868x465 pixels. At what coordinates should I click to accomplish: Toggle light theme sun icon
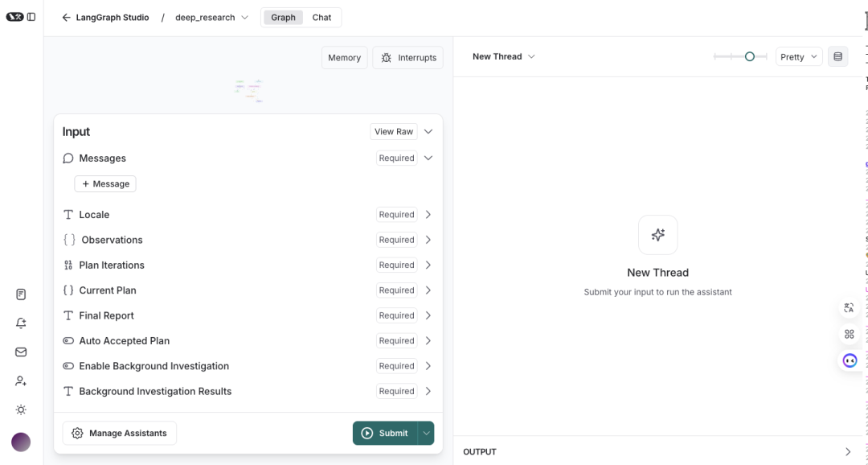21,409
